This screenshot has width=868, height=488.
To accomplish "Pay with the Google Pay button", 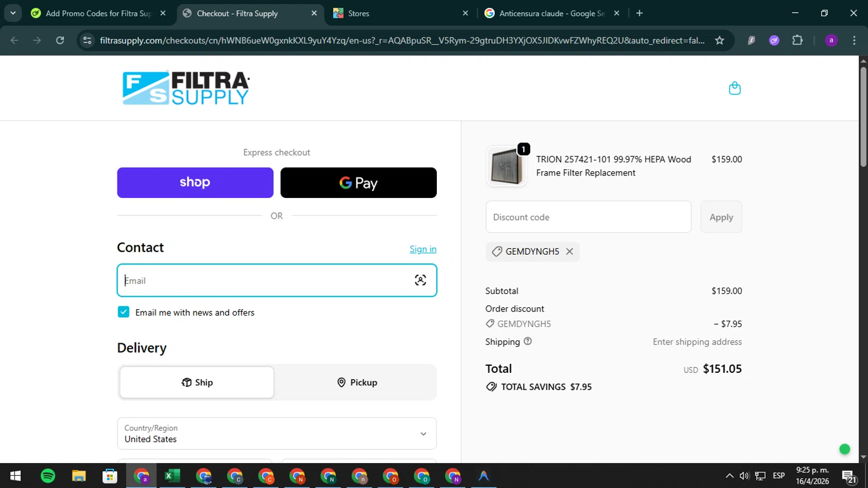I will click(x=358, y=183).
